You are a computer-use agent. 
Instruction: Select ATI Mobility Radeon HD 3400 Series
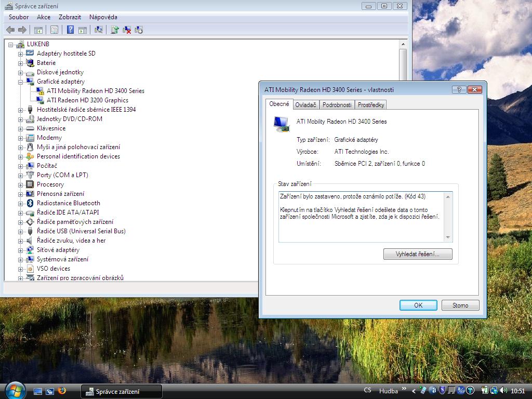(96, 91)
